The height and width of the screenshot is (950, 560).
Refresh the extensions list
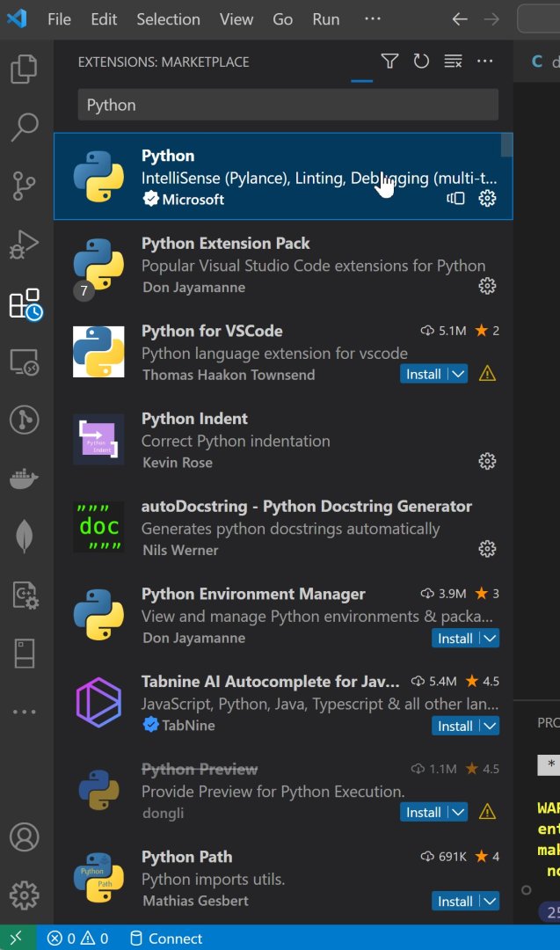tap(421, 62)
